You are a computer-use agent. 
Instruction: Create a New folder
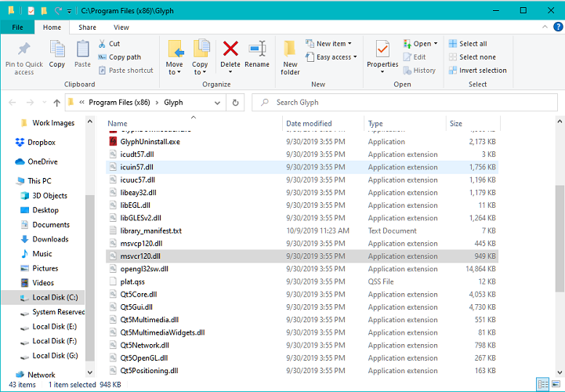pos(290,58)
